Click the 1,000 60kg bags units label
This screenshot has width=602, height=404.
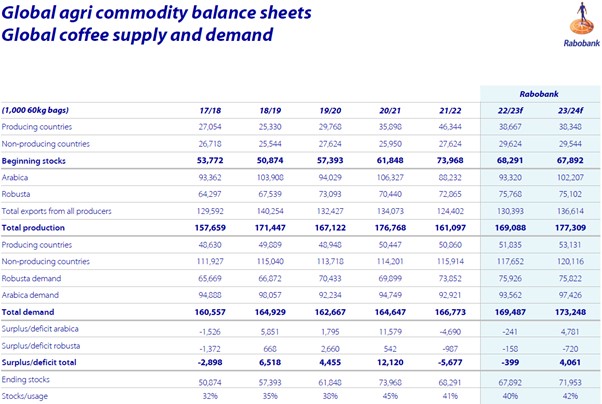pos(37,109)
